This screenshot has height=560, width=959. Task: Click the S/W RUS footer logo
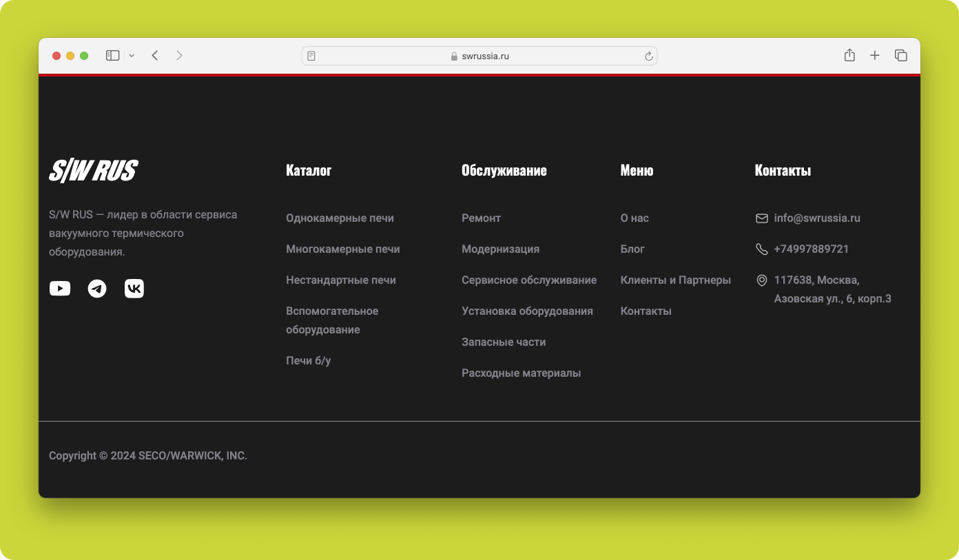point(93,171)
